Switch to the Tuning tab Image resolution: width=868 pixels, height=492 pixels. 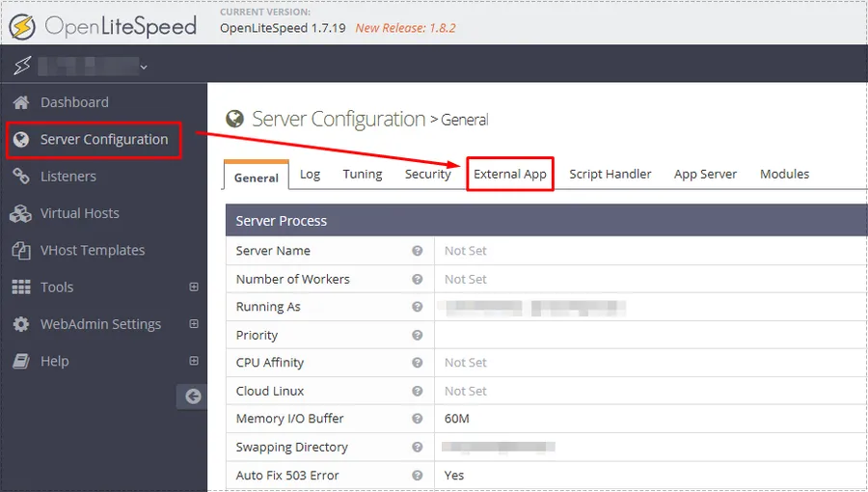[363, 175]
